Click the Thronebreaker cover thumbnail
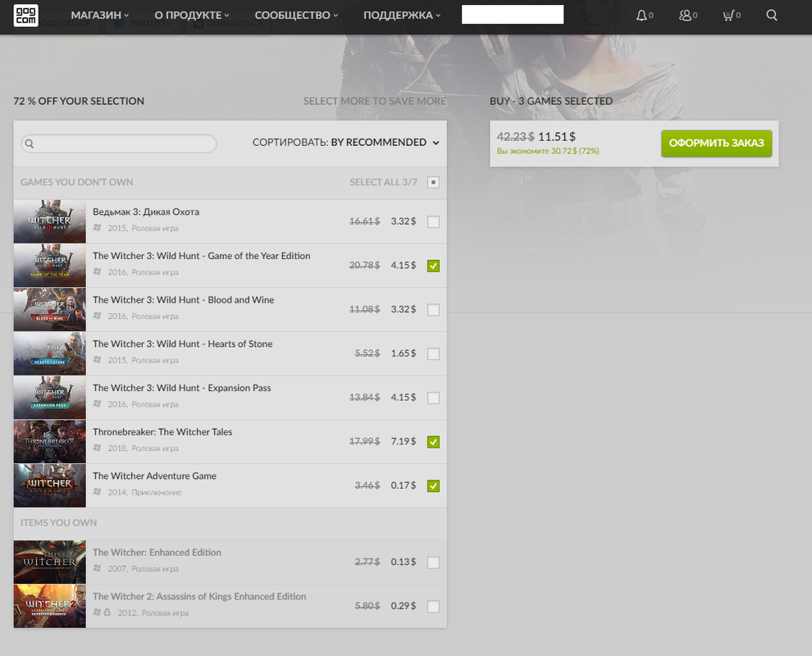Viewport: 812px width, 656px height. [x=50, y=442]
